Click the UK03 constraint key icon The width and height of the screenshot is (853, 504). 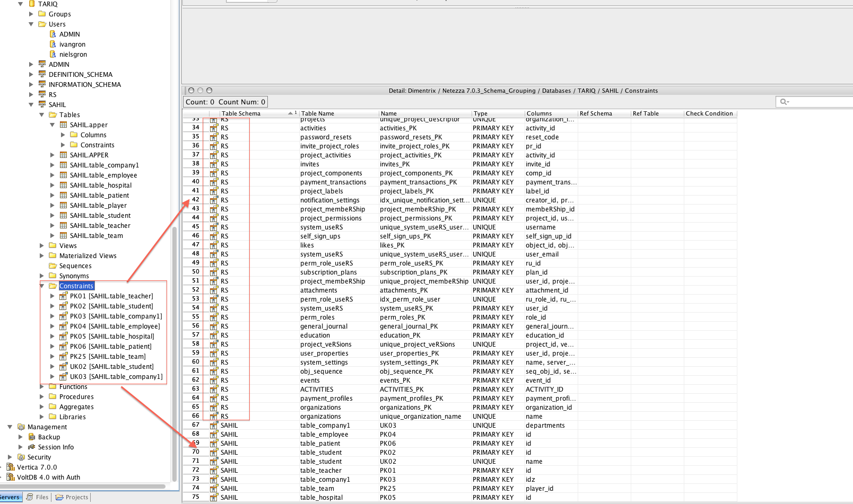[64, 376]
